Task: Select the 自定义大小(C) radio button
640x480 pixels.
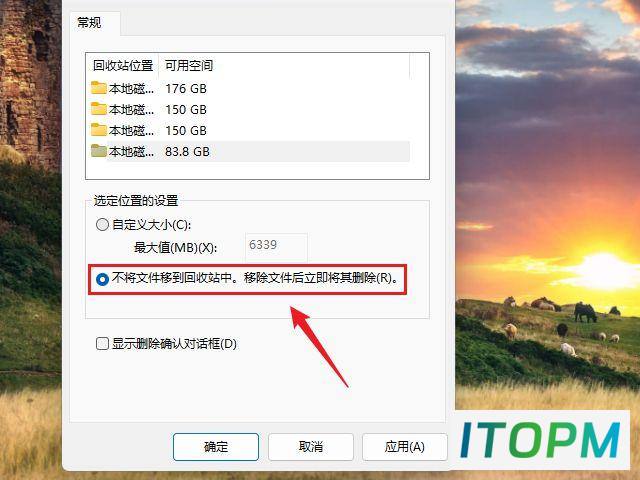Action: (102, 224)
